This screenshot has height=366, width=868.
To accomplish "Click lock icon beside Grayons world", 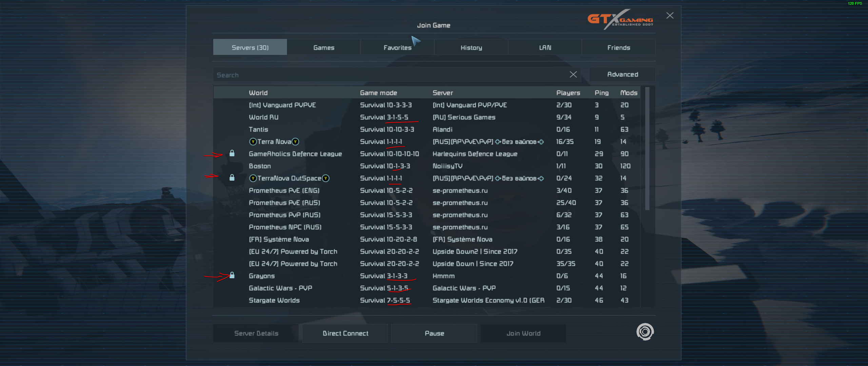I will pyautogui.click(x=232, y=275).
